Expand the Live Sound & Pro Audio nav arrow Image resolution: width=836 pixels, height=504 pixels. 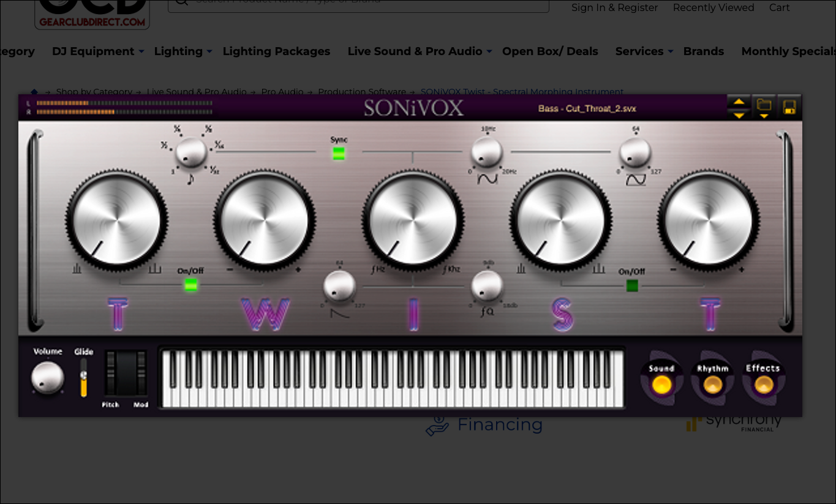(x=489, y=52)
